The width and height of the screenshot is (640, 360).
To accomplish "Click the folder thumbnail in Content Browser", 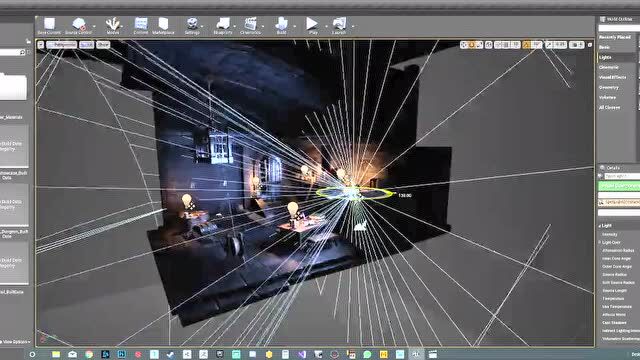I will point(13,87).
